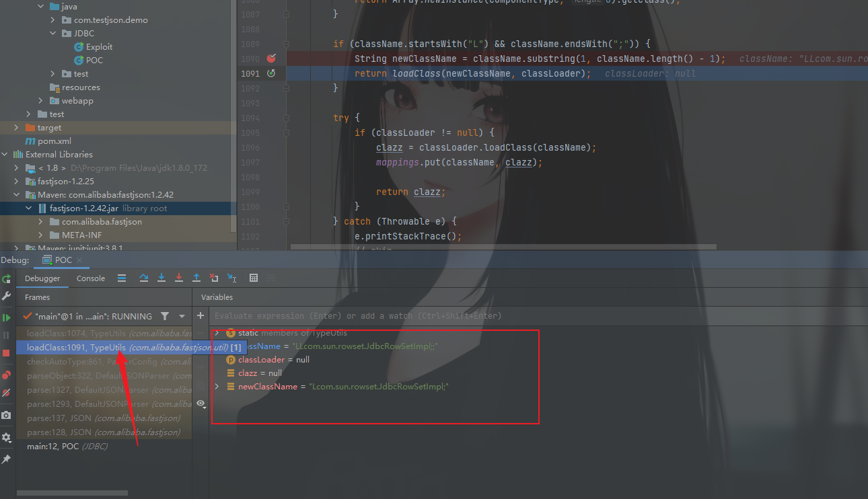Take a thread dump camera icon
The height and width of the screenshot is (499, 868).
coord(6,416)
